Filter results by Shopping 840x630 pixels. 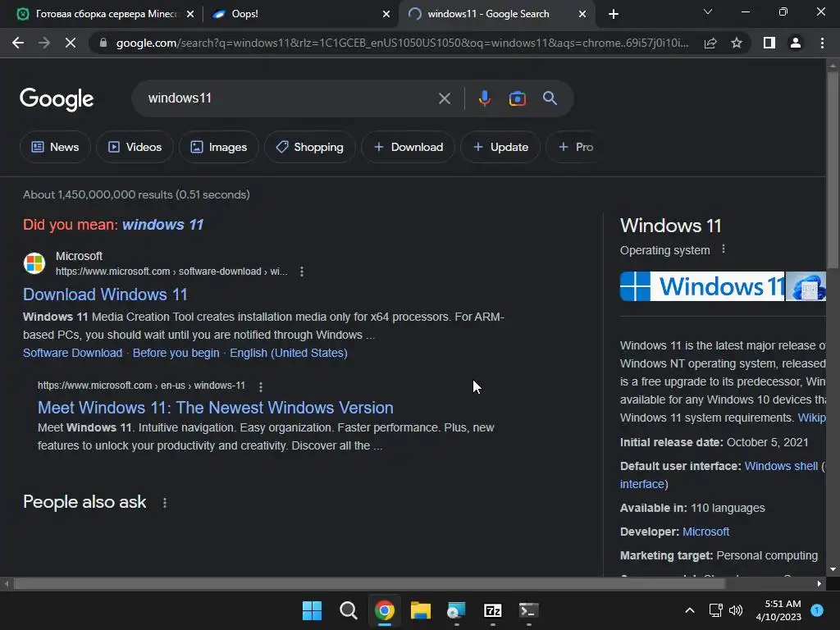309,147
